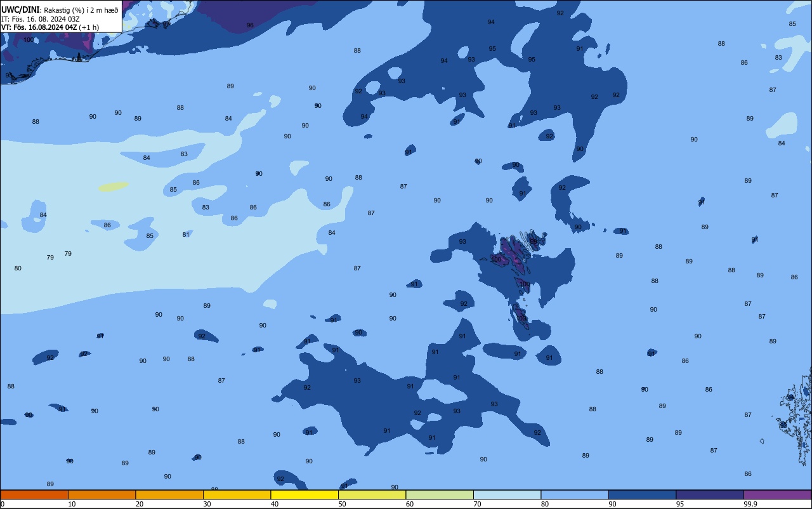This screenshot has width=812, height=509.
Task: Click the bright yellow 40–50 legend swatch
Action: 304,494
